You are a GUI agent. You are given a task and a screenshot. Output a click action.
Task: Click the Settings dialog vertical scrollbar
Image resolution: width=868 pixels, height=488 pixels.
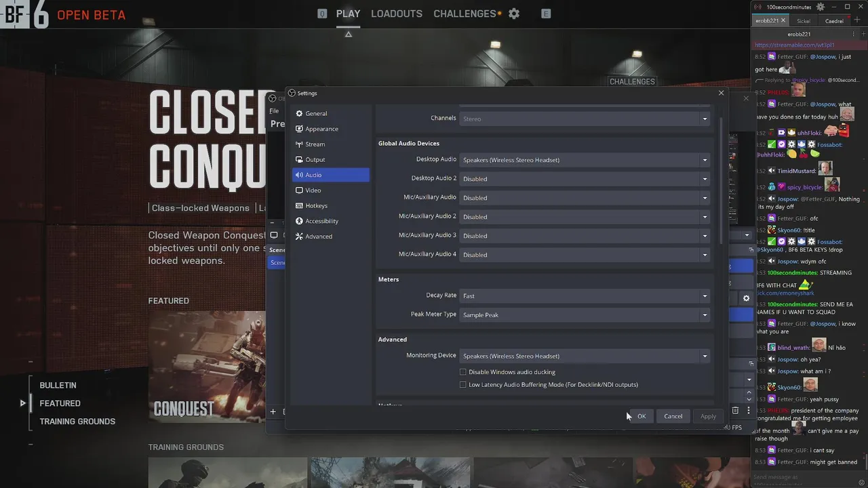click(720, 181)
